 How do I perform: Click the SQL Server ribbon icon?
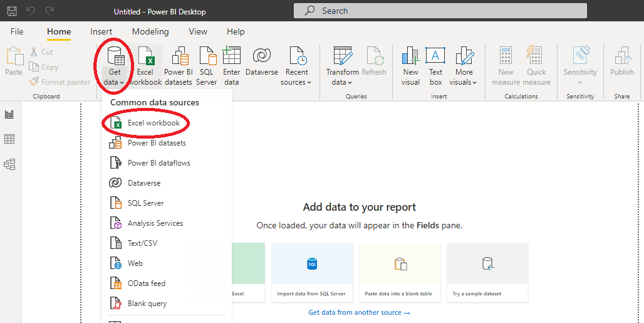[207, 65]
